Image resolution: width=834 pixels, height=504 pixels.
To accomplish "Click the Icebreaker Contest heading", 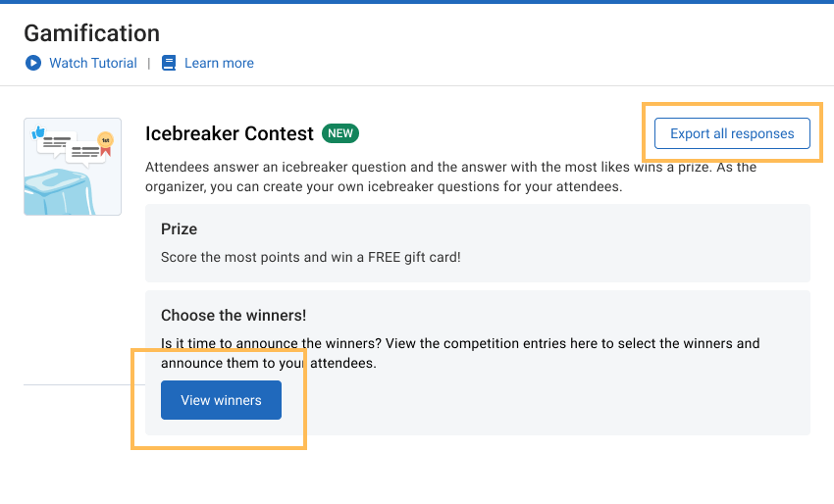I will 230,133.
